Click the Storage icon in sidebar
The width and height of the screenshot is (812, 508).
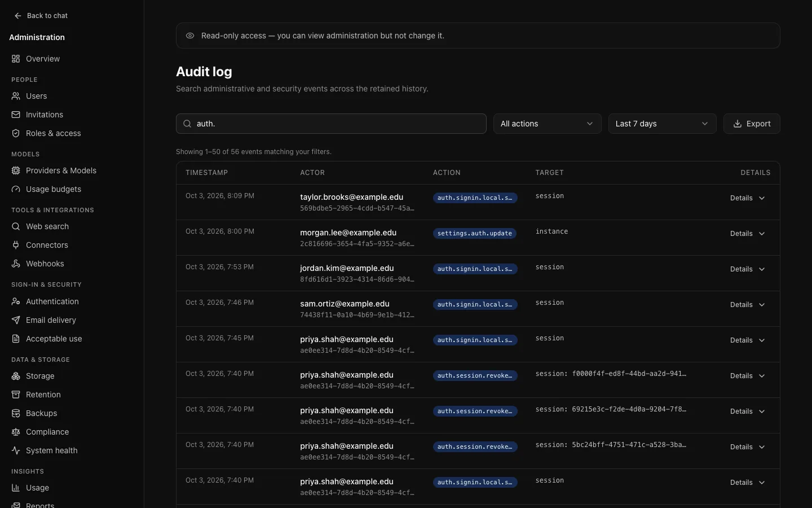(x=16, y=376)
